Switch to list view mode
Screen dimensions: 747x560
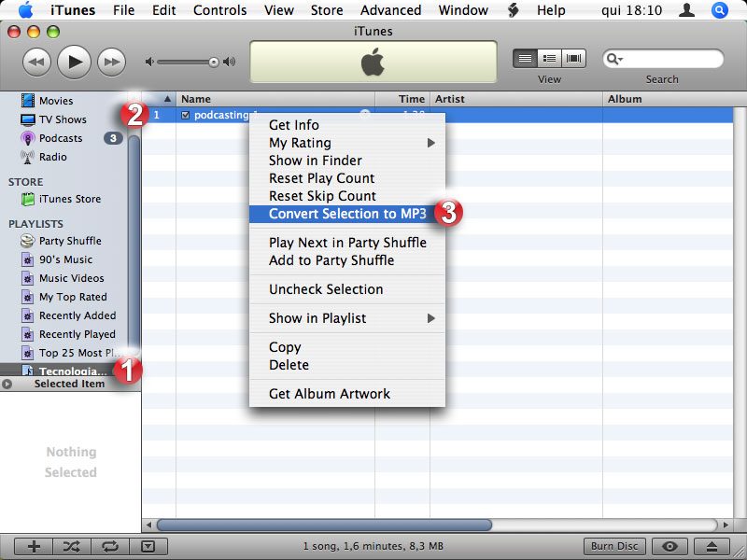coord(525,59)
